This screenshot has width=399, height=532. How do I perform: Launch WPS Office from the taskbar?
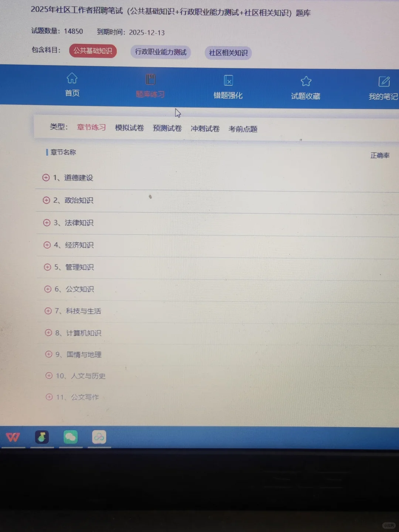pos(13,437)
